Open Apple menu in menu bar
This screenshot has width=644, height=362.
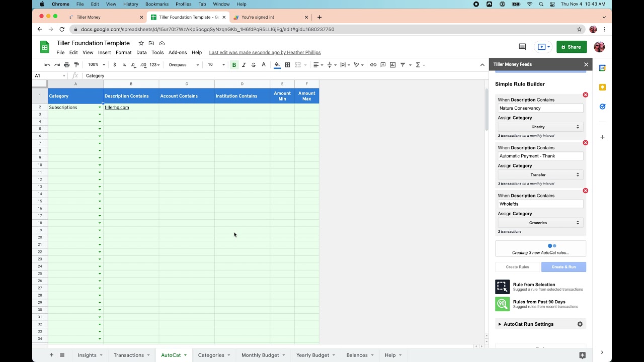pos(42,4)
